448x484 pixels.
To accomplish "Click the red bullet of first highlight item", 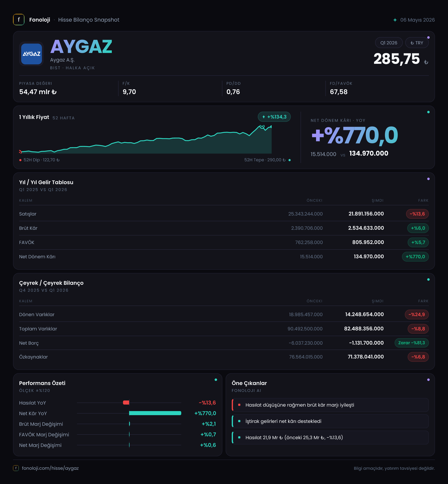I will [239, 405].
